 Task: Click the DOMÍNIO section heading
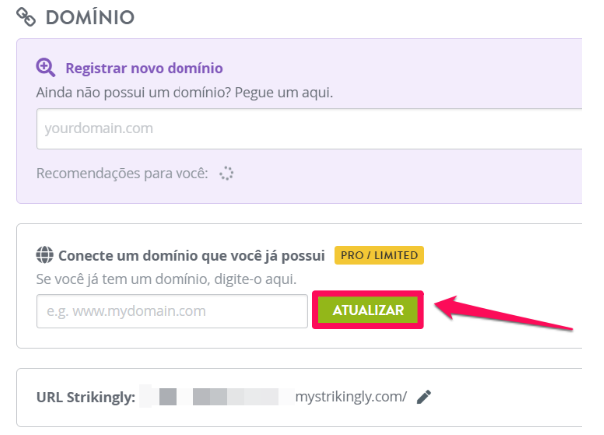(90, 17)
